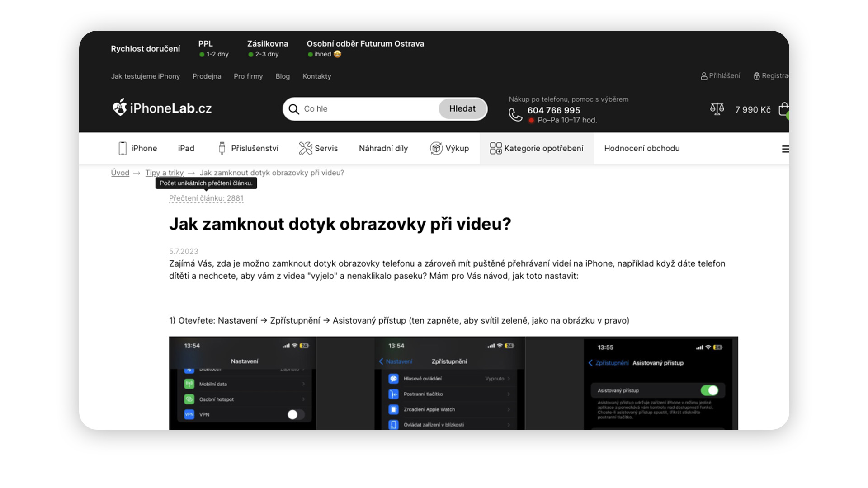Open the iPad category menu

(x=186, y=148)
